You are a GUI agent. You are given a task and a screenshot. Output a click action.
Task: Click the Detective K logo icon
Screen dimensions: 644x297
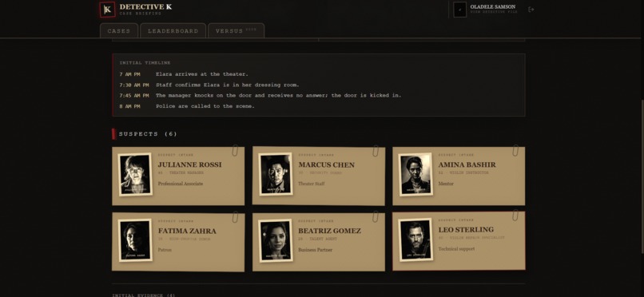coord(108,10)
